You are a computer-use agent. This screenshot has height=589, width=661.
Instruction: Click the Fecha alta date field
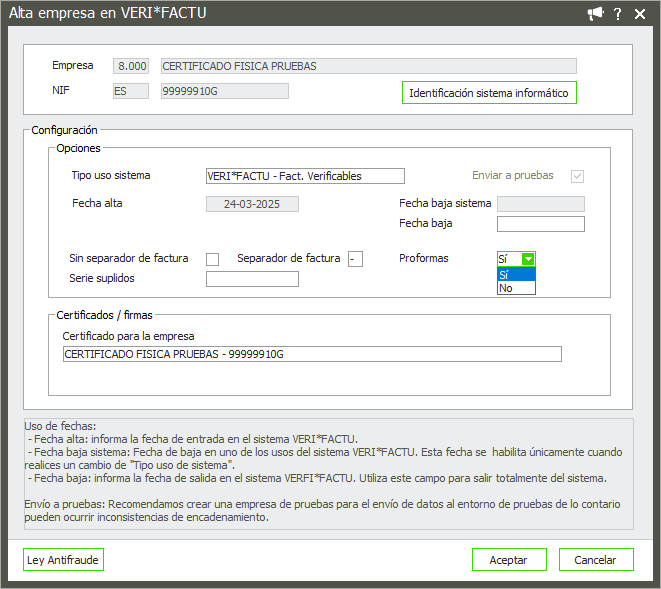click(252, 204)
